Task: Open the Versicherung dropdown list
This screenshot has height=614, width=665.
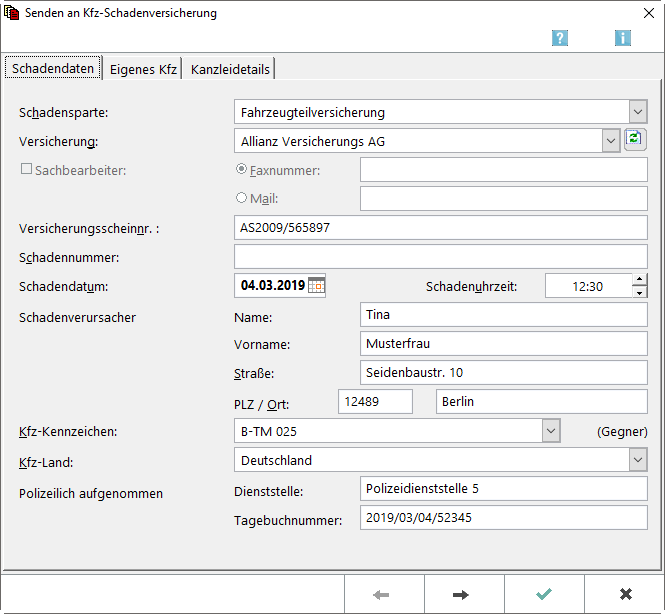Action: click(x=611, y=141)
